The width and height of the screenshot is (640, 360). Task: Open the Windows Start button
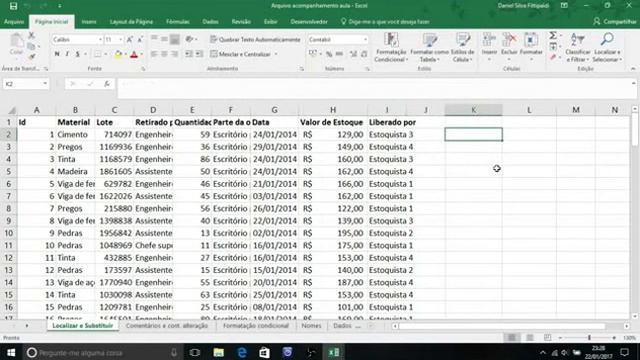[x=11, y=352]
